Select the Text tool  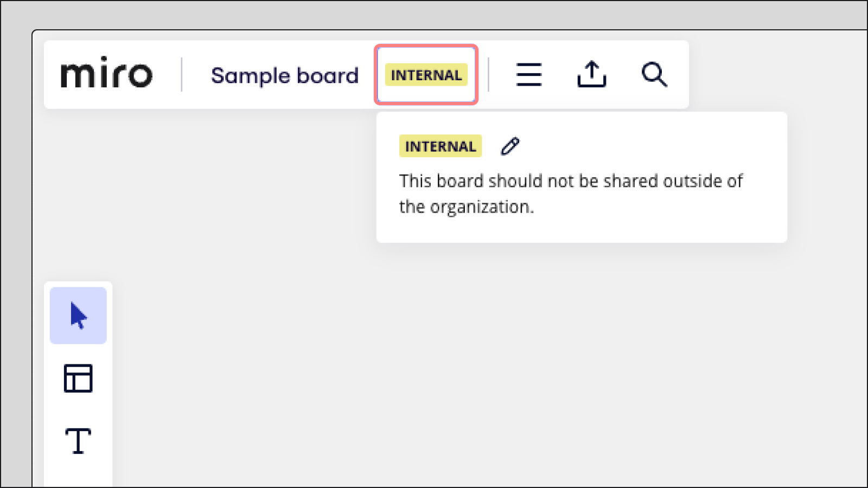[x=78, y=441]
